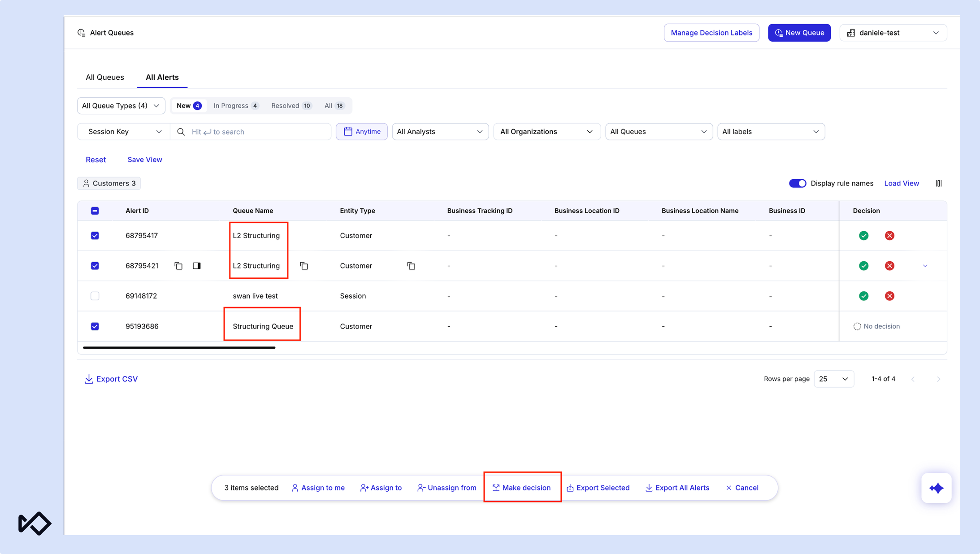Copy Customer entity type in row 68795421
This screenshot has width=980, height=554.
tap(411, 266)
